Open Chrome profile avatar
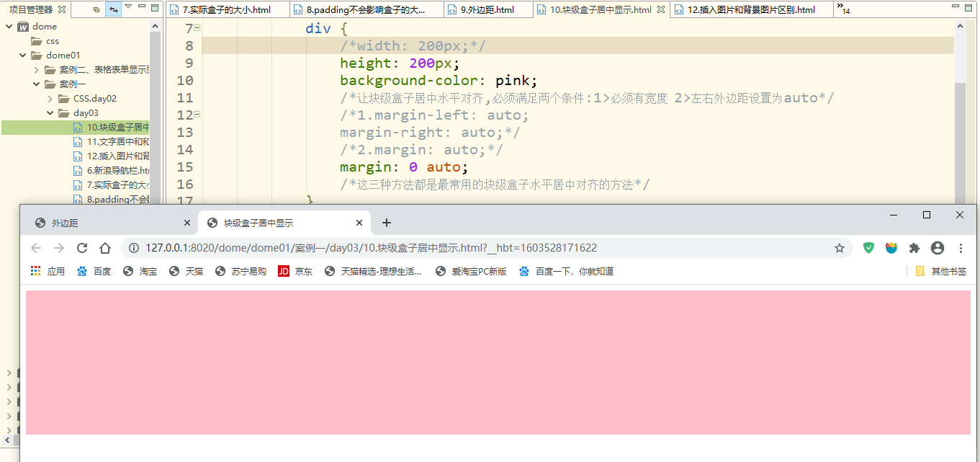 coord(938,248)
